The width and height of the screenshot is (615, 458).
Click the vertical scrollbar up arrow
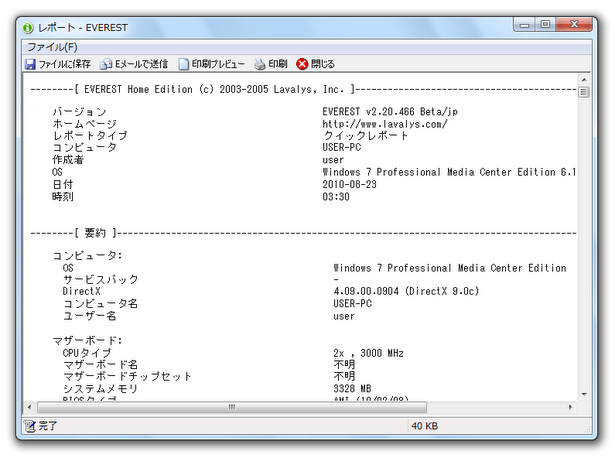tap(584, 80)
